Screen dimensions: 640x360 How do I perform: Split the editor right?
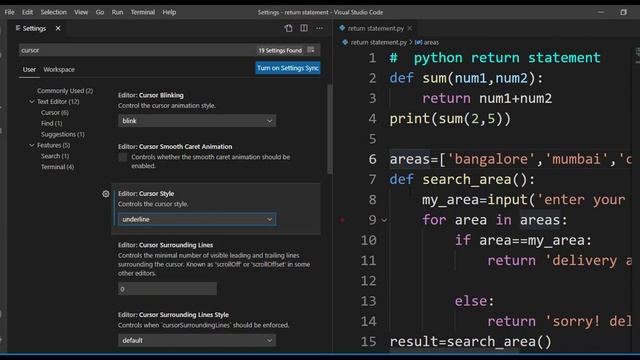pos(304,28)
